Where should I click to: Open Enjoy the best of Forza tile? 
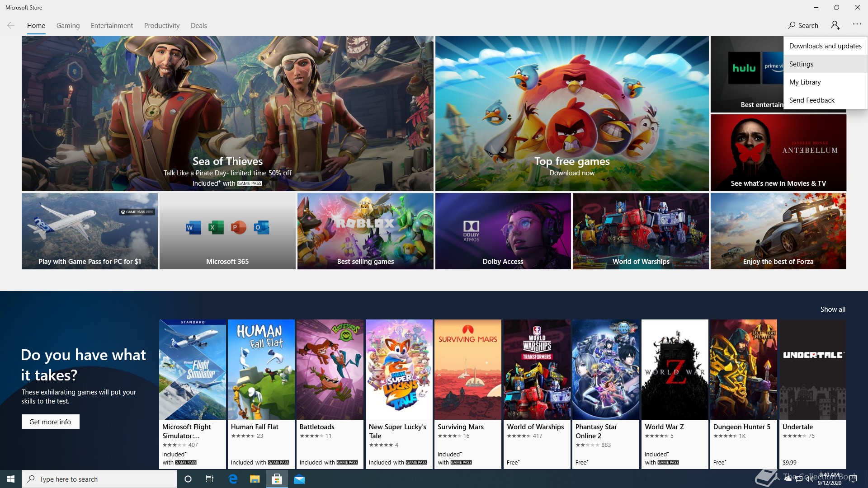point(778,231)
